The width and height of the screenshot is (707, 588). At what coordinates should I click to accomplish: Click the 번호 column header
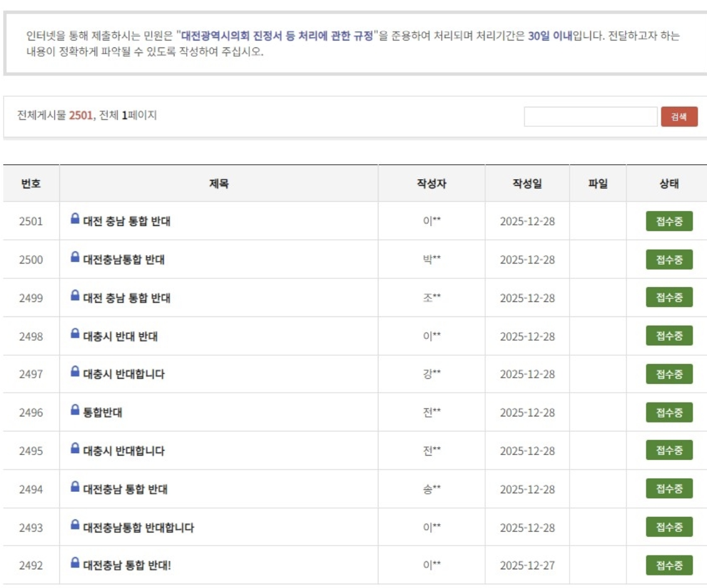click(x=31, y=184)
